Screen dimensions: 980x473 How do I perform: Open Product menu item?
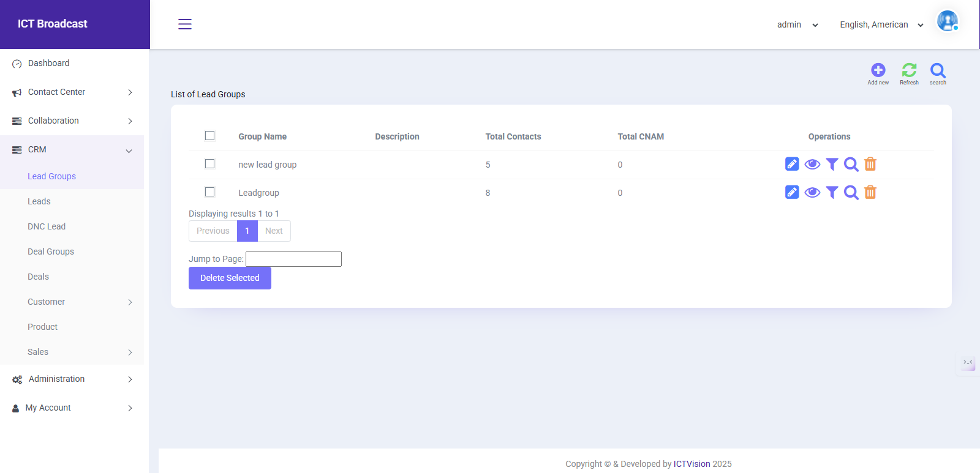(42, 327)
